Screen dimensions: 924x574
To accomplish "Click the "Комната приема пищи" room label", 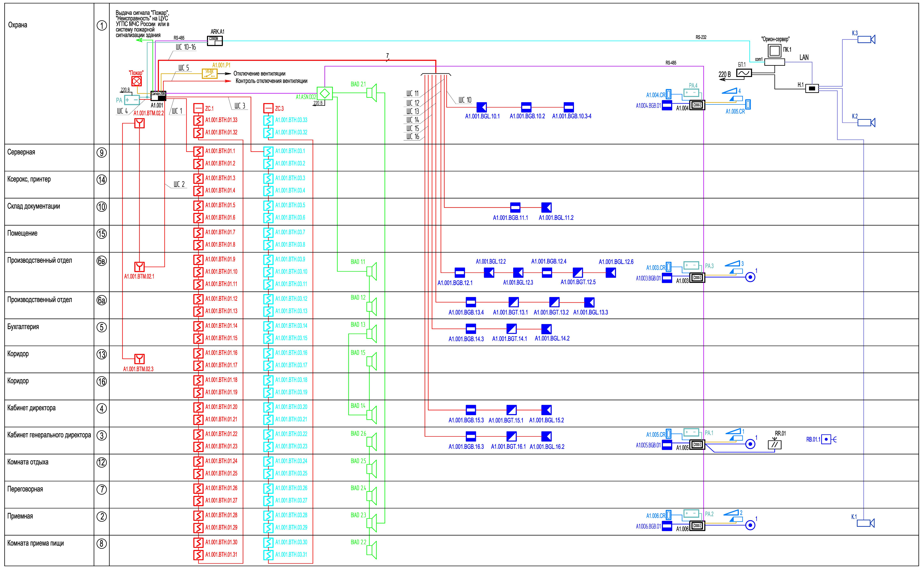I will point(35,543).
